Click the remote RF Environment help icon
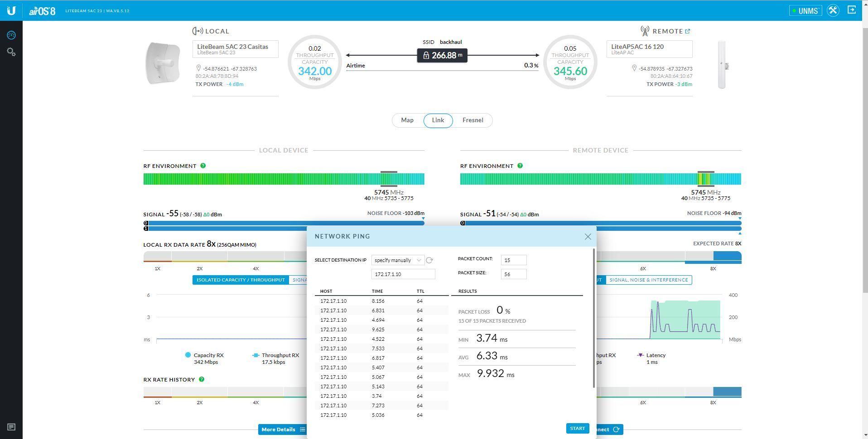Image resolution: width=868 pixels, height=439 pixels. (520, 166)
